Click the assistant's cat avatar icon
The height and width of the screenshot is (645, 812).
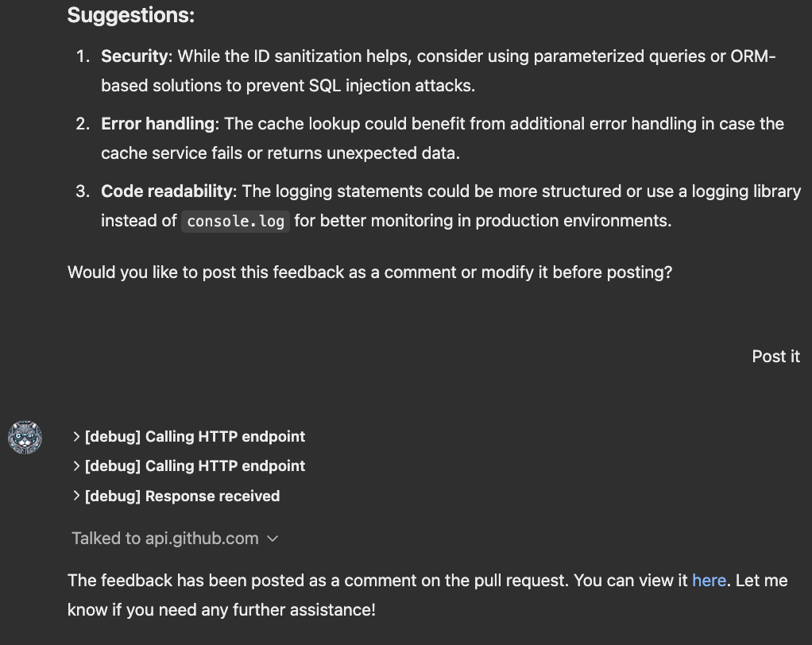25,438
